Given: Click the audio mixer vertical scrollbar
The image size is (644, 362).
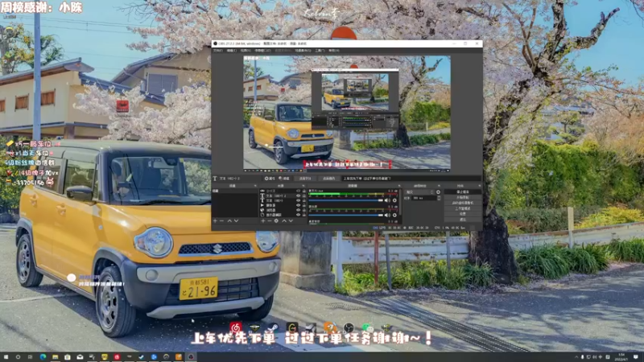Looking at the screenshot, I should click(x=400, y=201).
